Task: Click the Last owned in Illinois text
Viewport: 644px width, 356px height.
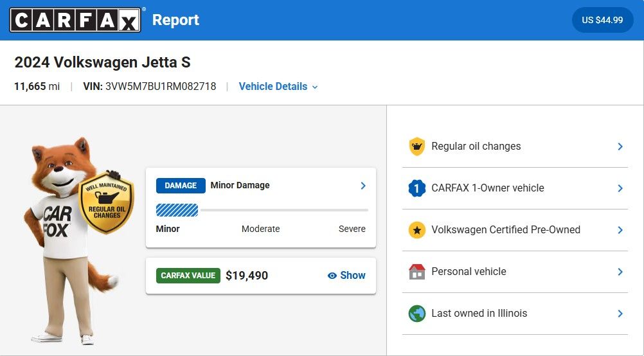Action: click(x=479, y=314)
